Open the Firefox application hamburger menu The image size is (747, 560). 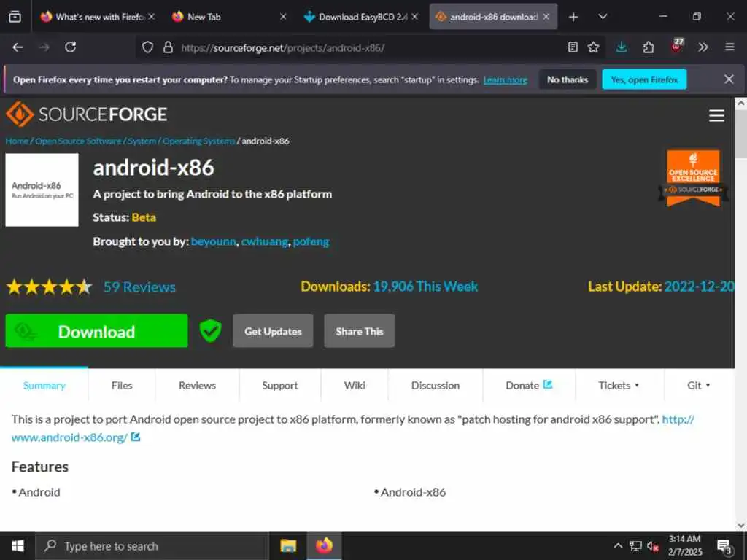729,47
